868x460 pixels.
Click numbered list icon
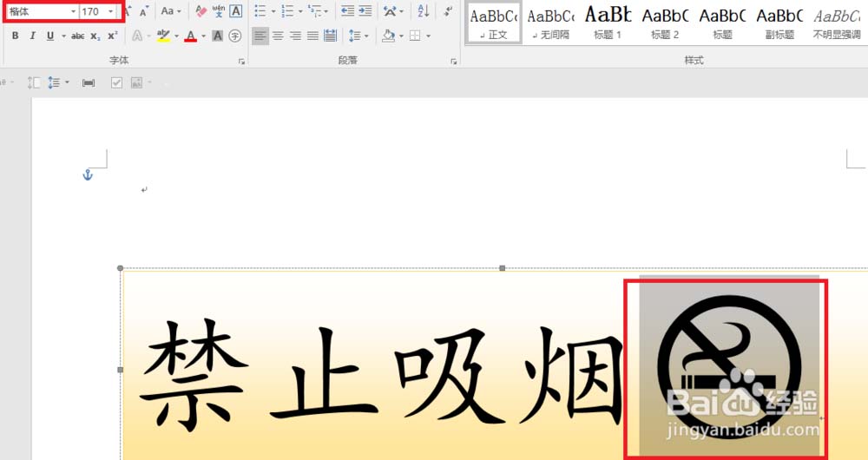(287, 11)
